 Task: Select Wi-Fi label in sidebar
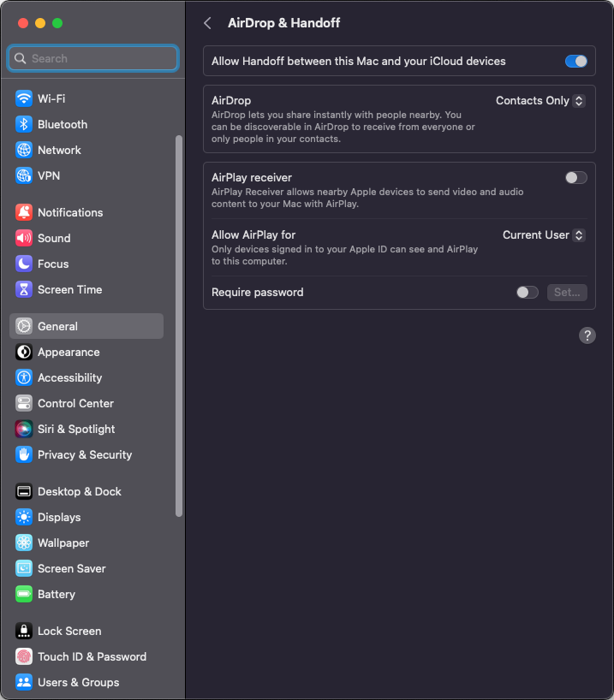pyautogui.click(x=51, y=98)
